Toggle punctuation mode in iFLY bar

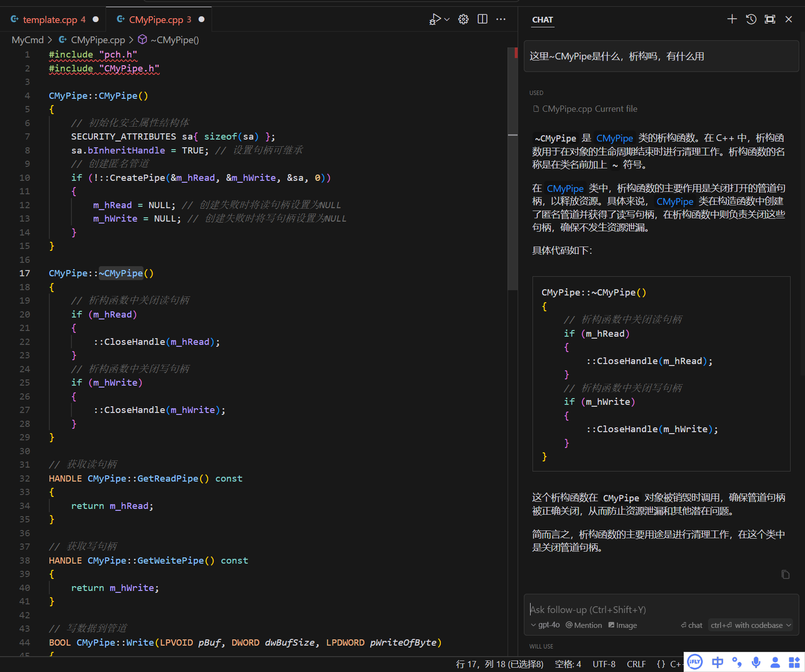(737, 662)
